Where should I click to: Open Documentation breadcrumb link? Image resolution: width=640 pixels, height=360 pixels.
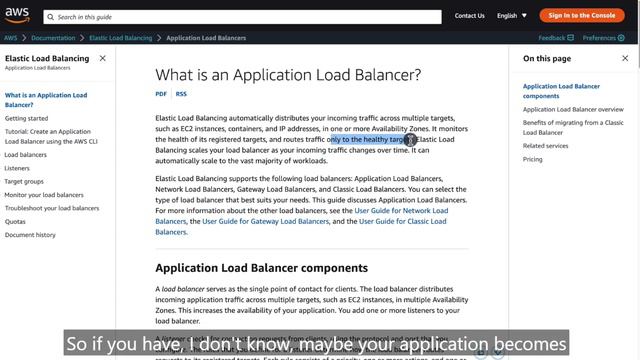click(x=53, y=38)
